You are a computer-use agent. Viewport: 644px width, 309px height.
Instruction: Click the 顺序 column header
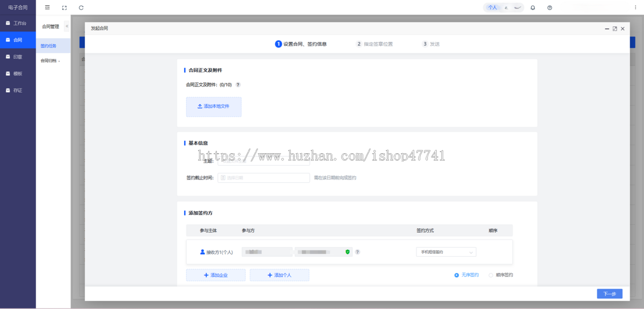click(x=493, y=231)
